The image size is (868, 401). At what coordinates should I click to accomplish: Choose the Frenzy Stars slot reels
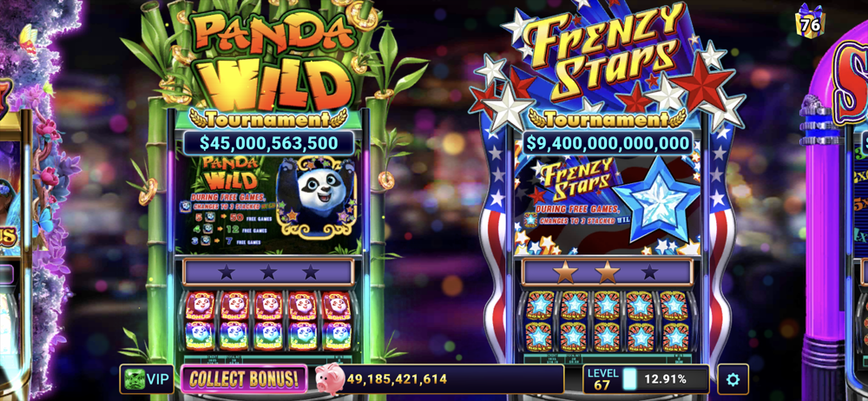click(607, 322)
